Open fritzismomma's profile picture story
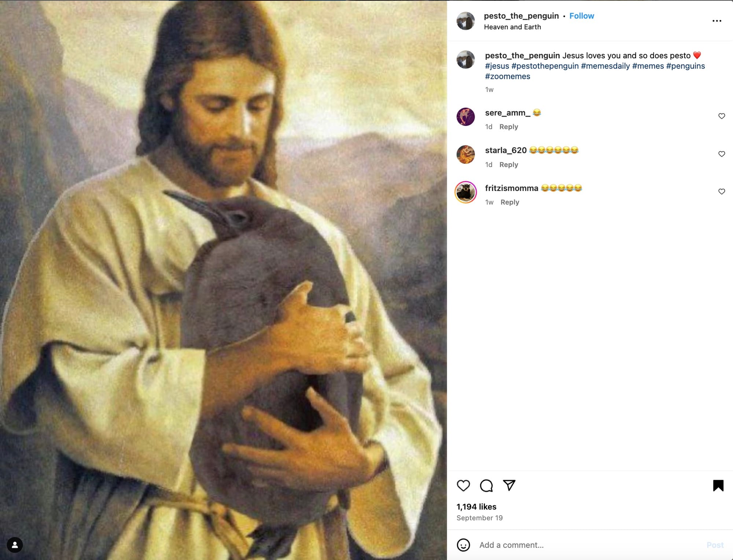This screenshot has width=733, height=560. pos(465,192)
